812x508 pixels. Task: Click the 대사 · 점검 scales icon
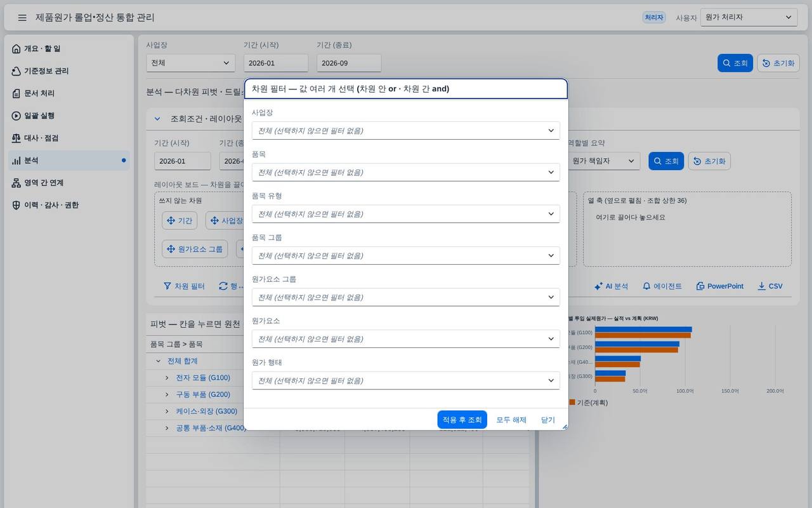click(16, 138)
